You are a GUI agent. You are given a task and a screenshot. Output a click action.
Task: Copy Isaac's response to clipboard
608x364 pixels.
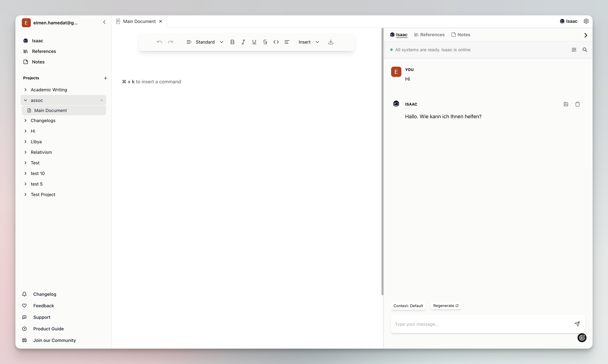(x=577, y=104)
